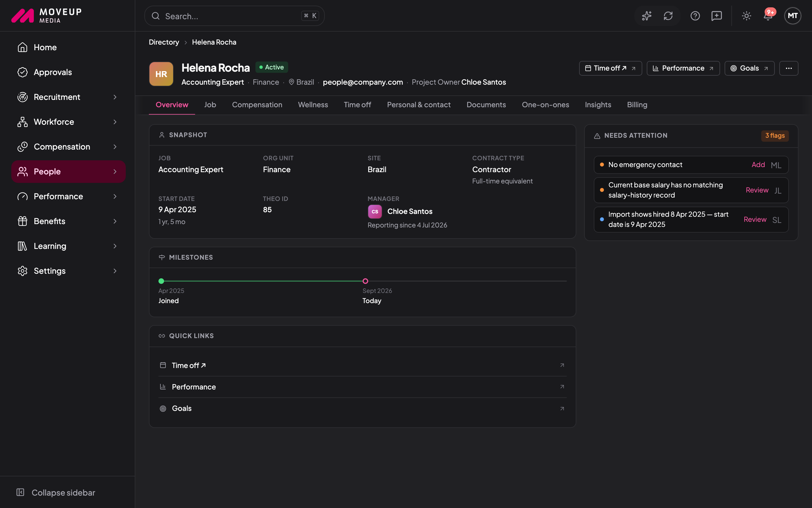Expand the Recruitment sidebar chevron
Viewport: 812px width, 508px height.
tap(115, 97)
